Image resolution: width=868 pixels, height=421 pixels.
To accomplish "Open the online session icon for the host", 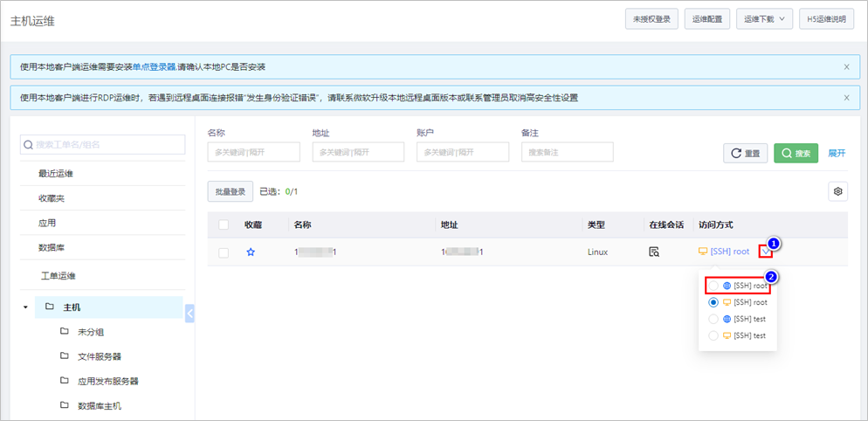I will tap(654, 252).
